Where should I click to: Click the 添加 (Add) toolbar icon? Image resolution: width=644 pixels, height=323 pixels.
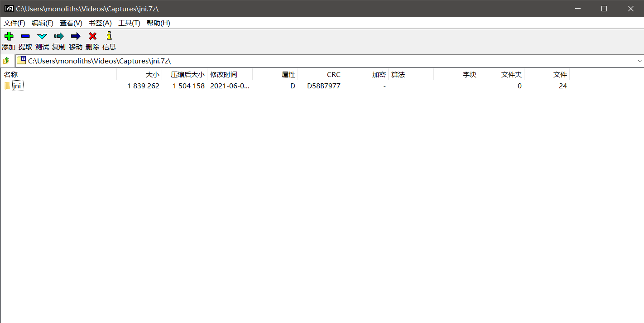pyautogui.click(x=9, y=36)
